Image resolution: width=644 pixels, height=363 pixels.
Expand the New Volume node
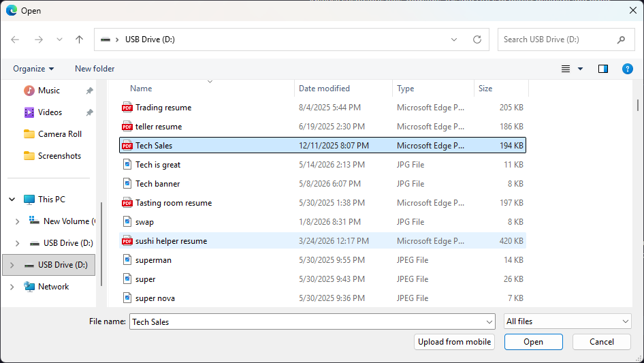pos(17,221)
